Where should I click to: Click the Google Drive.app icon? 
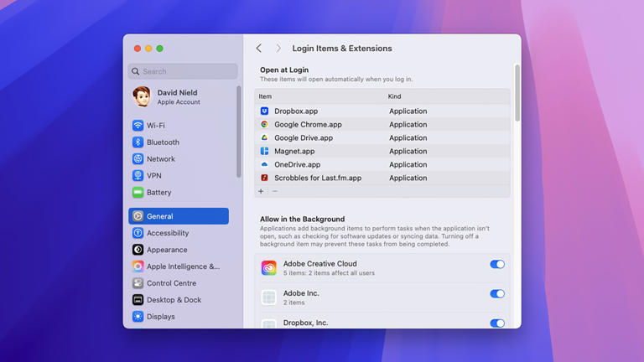[x=264, y=137]
